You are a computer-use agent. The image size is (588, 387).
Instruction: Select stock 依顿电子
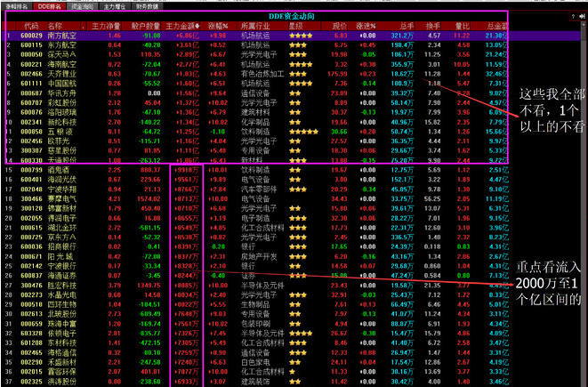point(62,334)
